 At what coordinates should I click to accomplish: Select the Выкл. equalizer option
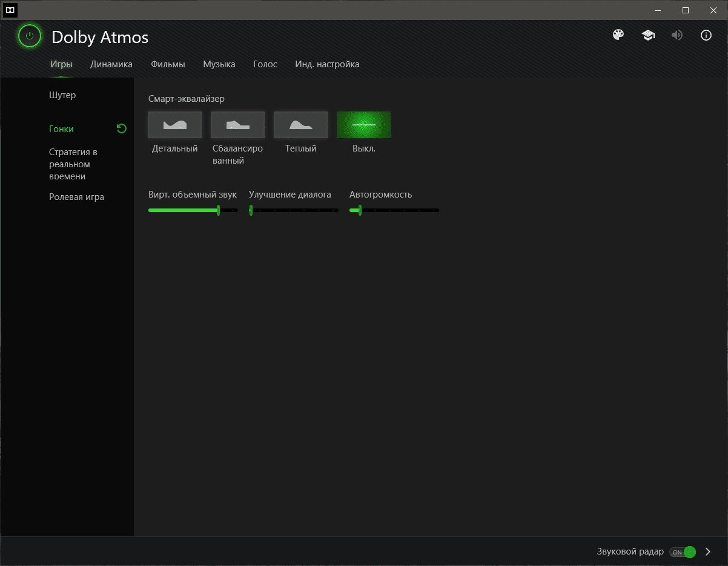pyautogui.click(x=364, y=125)
